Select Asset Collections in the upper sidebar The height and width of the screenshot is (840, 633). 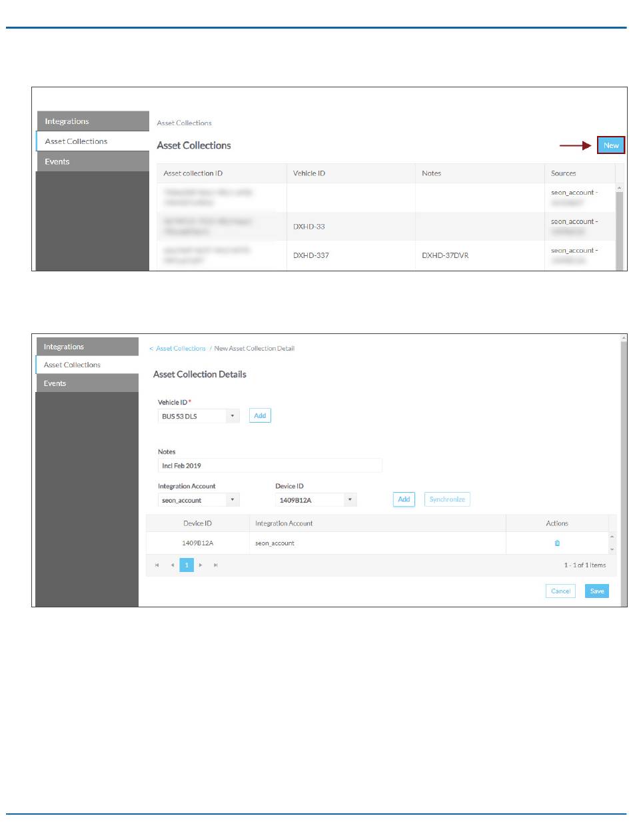point(93,141)
